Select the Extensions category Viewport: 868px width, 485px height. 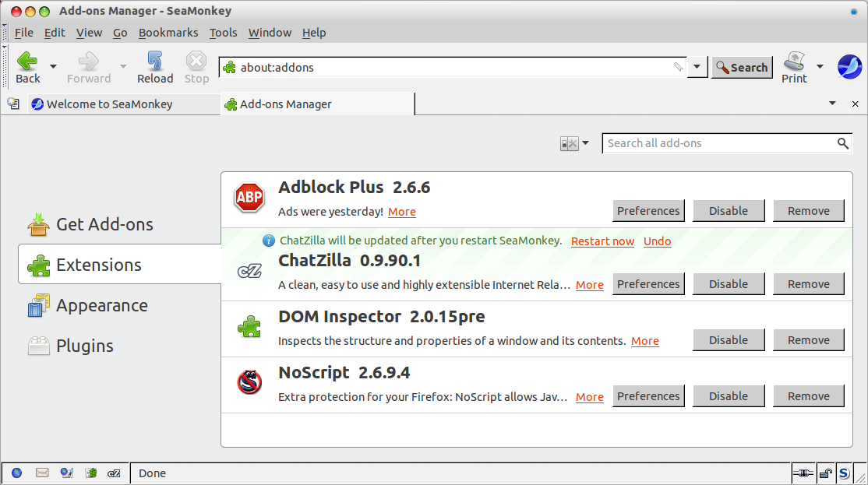pyautogui.click(x=119, y=265)
